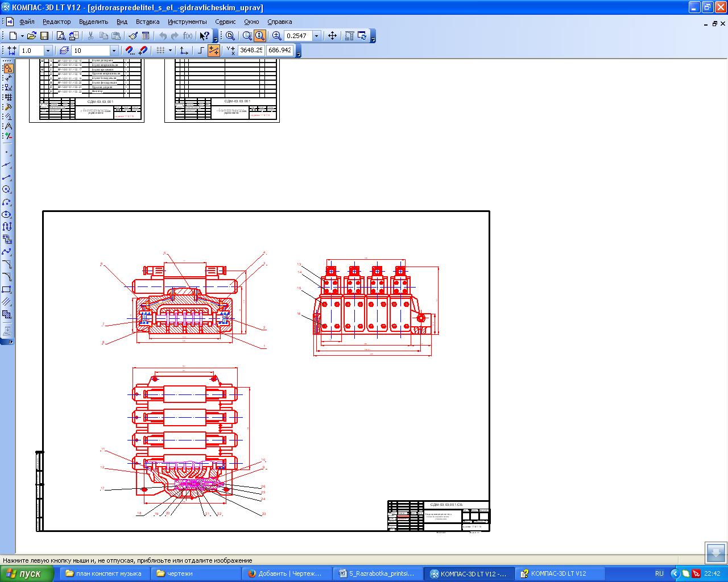Viewport: 728px width, 582px height.
Task: Select the Circle tool in side panel
Action: [x=7, y=189]
